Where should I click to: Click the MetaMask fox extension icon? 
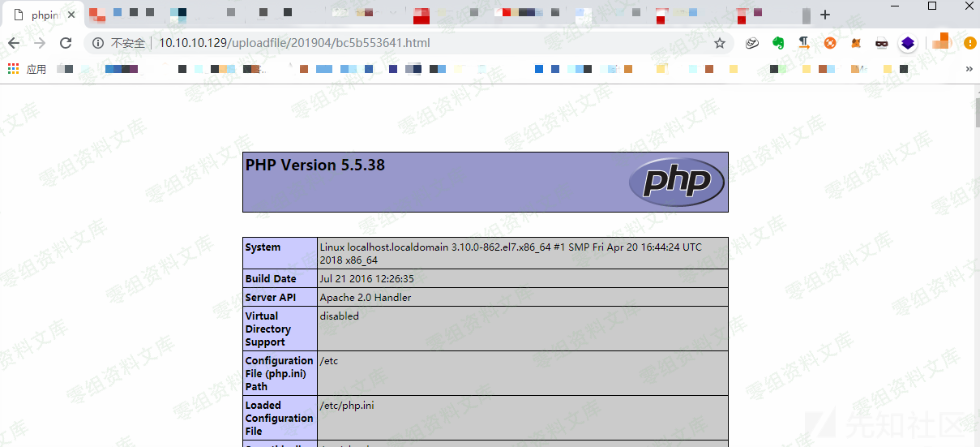tap(856, 43)
